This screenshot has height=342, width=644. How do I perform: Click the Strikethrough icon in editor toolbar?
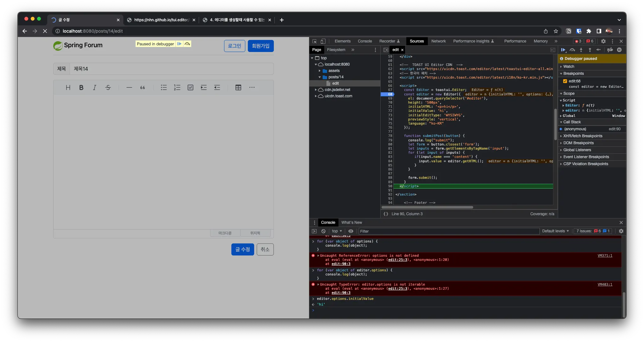click(108, 87)
